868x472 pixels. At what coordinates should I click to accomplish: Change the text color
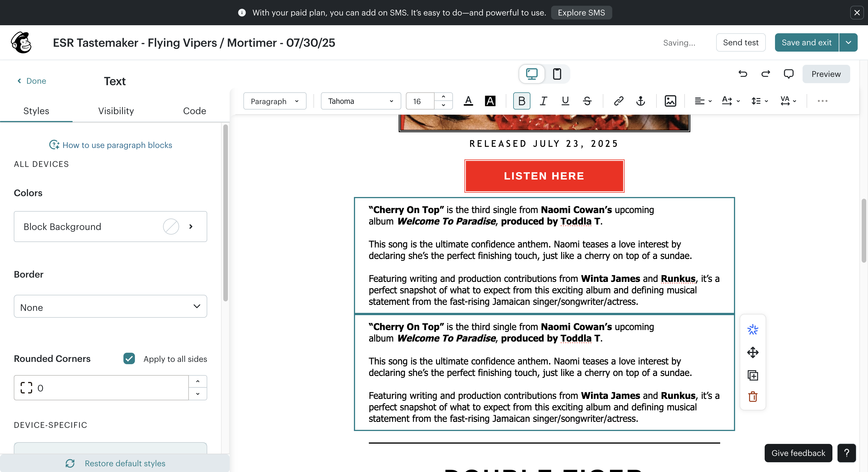[468, 101]
